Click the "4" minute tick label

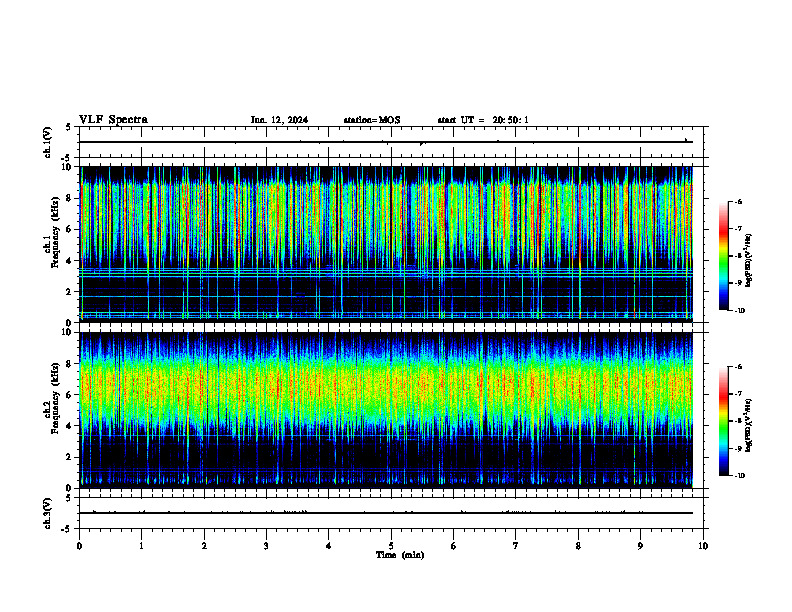(328, 546)
